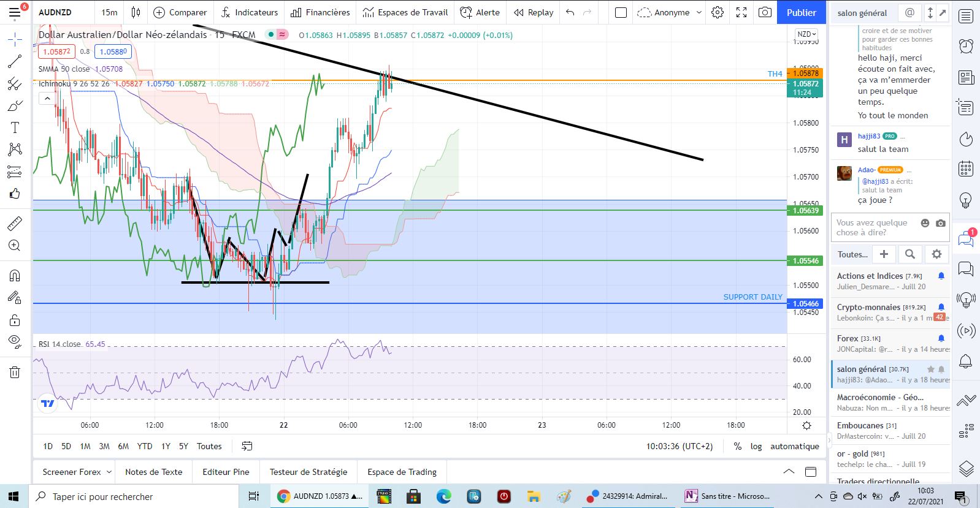Take a chart snapshot with camera icon
This screenshot has width=980, height=508.
(x=765, y=12)
